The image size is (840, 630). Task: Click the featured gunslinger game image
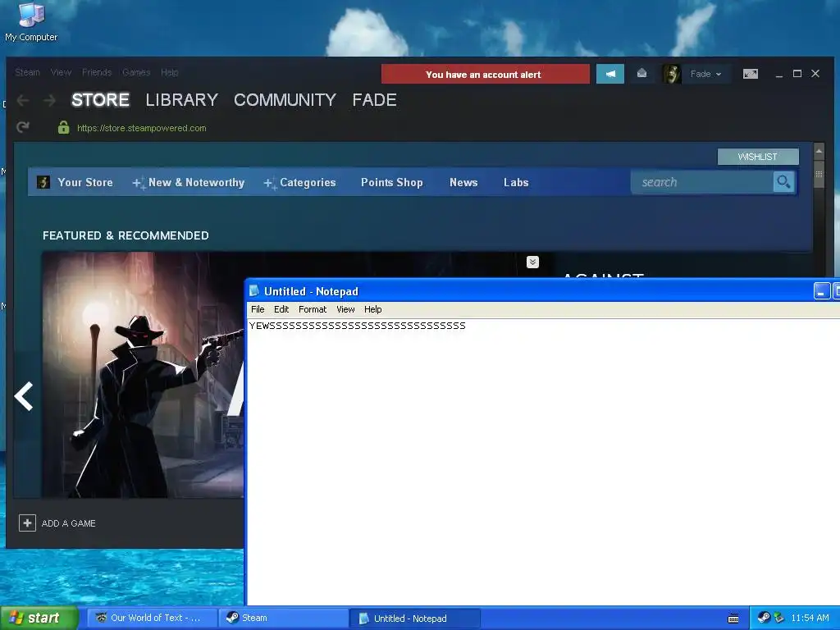click(x=143, y=375)
